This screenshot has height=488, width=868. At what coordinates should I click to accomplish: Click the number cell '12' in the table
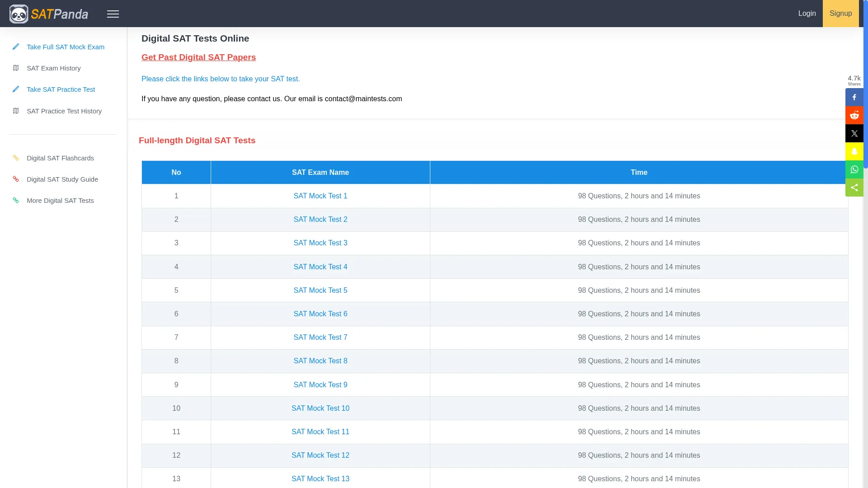(x=176, y=455)
